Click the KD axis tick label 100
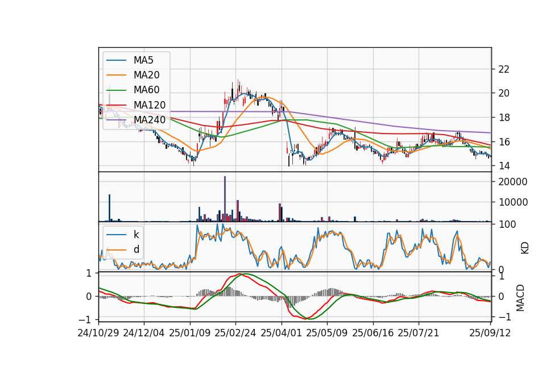 [507, 224]
